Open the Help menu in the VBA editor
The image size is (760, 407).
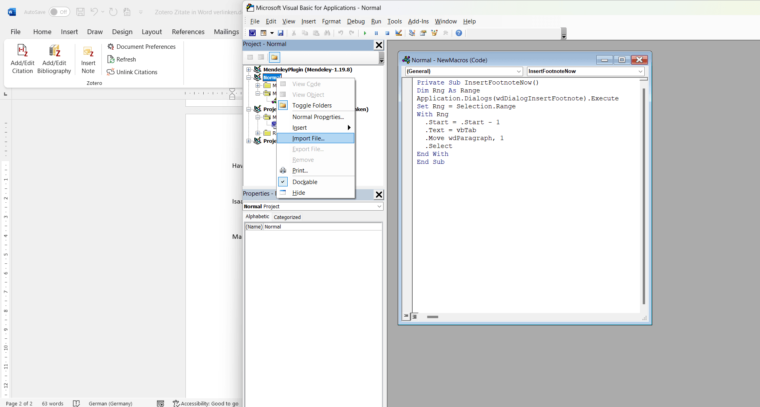coord(469,21)
